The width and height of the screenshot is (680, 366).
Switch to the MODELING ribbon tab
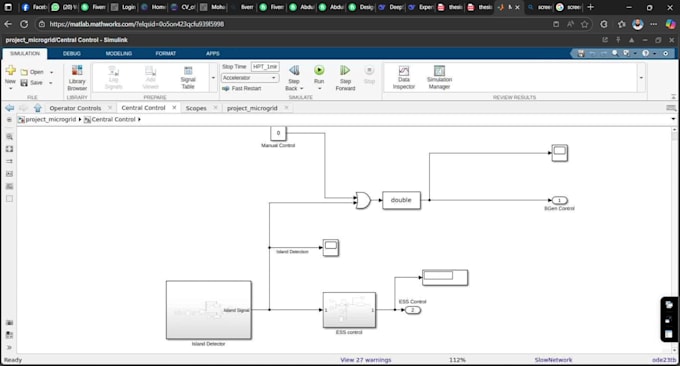coord(118,53)
